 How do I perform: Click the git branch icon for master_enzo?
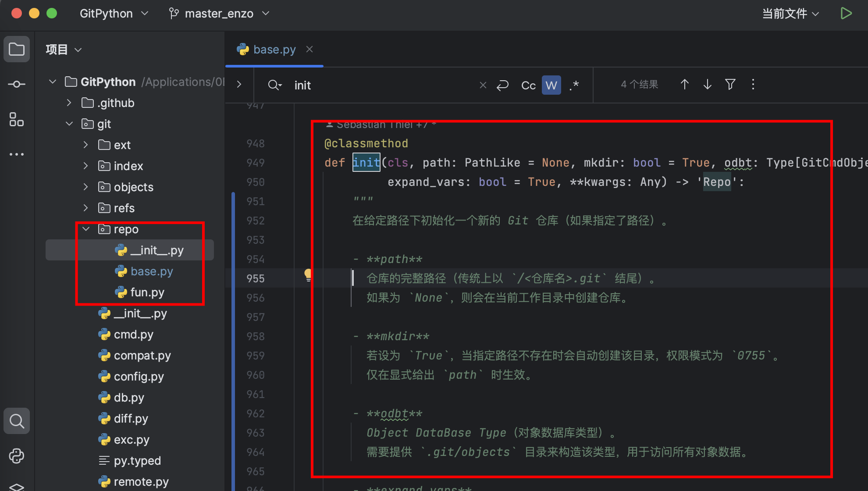click(174, 14)
